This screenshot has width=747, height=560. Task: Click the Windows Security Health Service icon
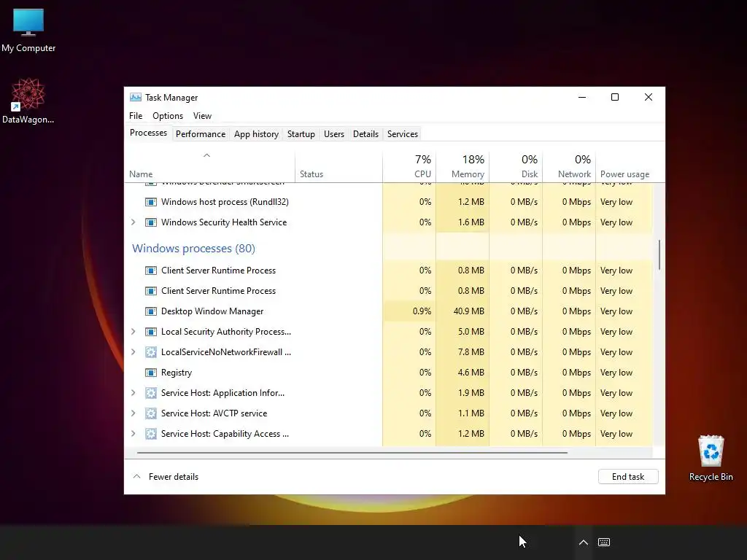[150, 222]
